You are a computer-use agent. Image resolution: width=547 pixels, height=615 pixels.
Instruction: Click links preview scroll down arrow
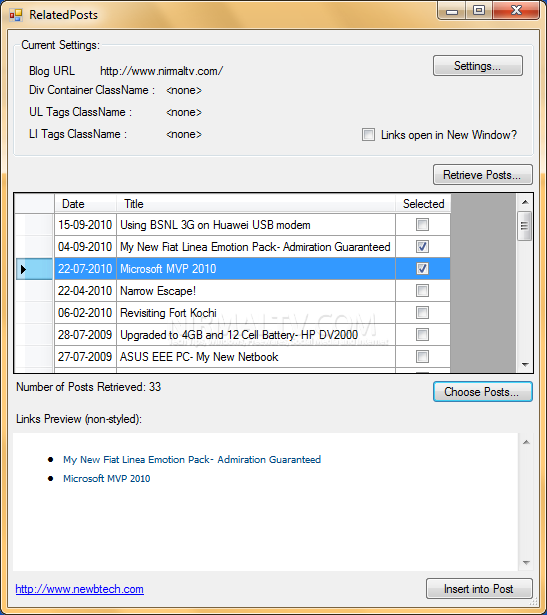click(526, 563)
